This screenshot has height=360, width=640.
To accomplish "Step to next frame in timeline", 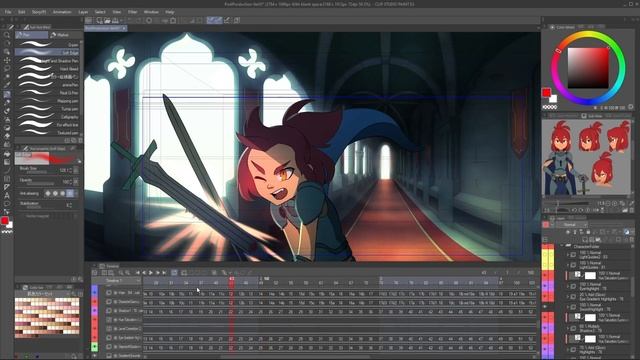I will coord(158,273).
